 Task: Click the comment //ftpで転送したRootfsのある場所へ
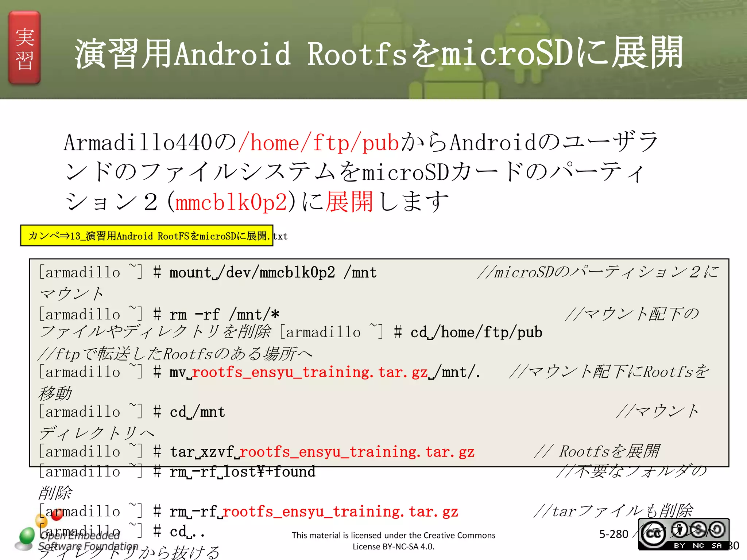coord(175,354)
